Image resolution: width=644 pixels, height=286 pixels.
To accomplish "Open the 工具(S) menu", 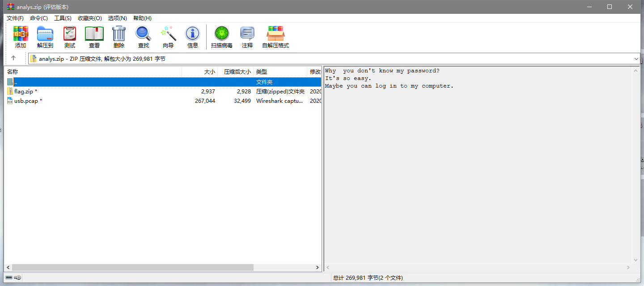I will coord(63,18).
